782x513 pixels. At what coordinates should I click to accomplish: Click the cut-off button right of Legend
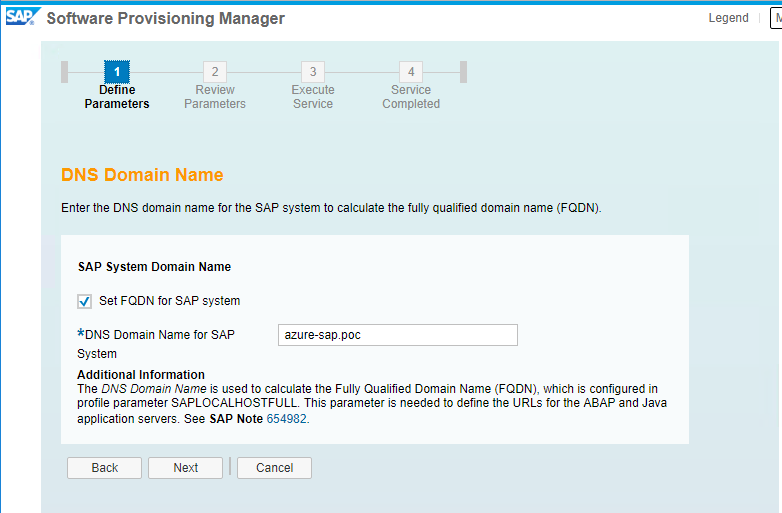coord(774,18)
